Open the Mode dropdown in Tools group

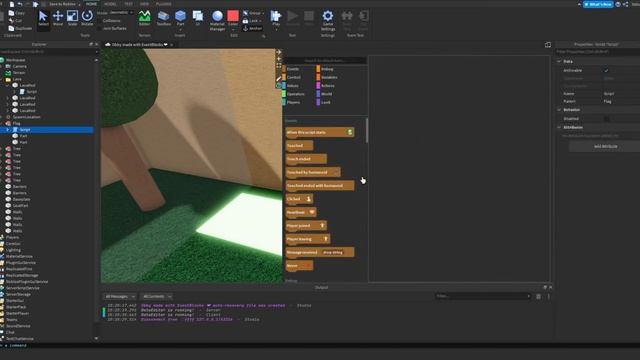121,13
